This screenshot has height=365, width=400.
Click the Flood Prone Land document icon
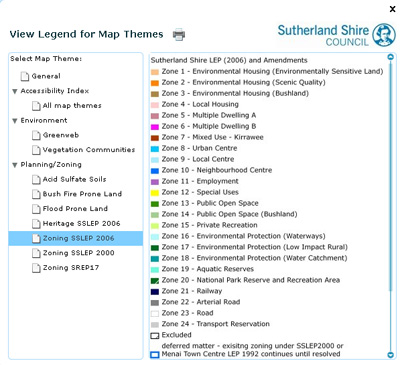(36, 209)
